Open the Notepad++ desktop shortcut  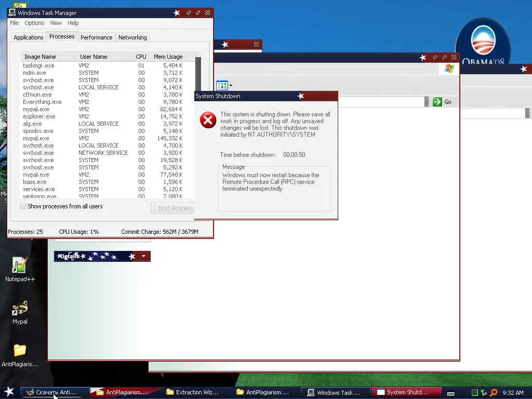point(20,270)
